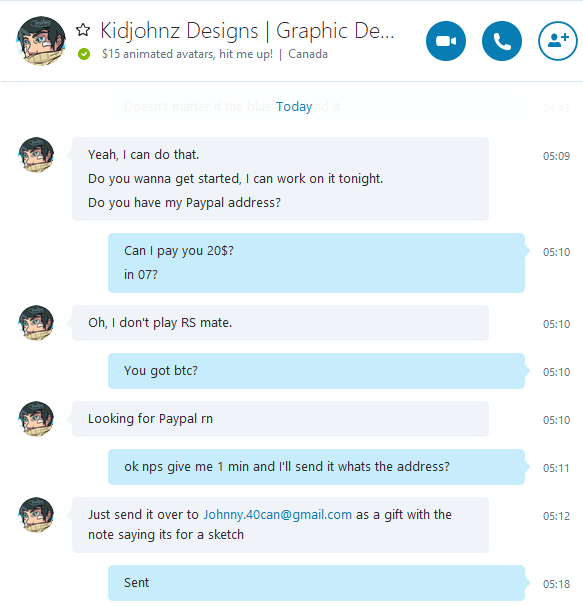The height and width of the screenshot is (607, 583).
Task: Click avatar beside 'Yeah, I can do that.'
Action: pyautogui.click(x=36, y=154)
